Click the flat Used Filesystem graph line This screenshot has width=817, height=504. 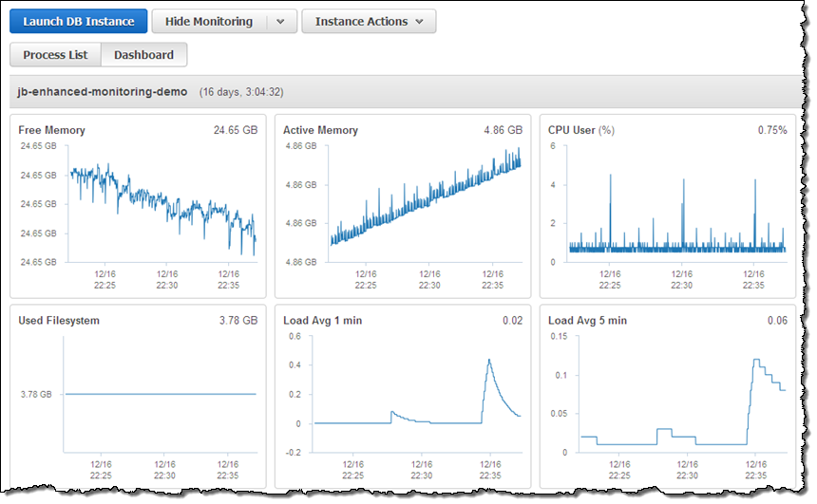pyautogui.click(x=160, y=394)
